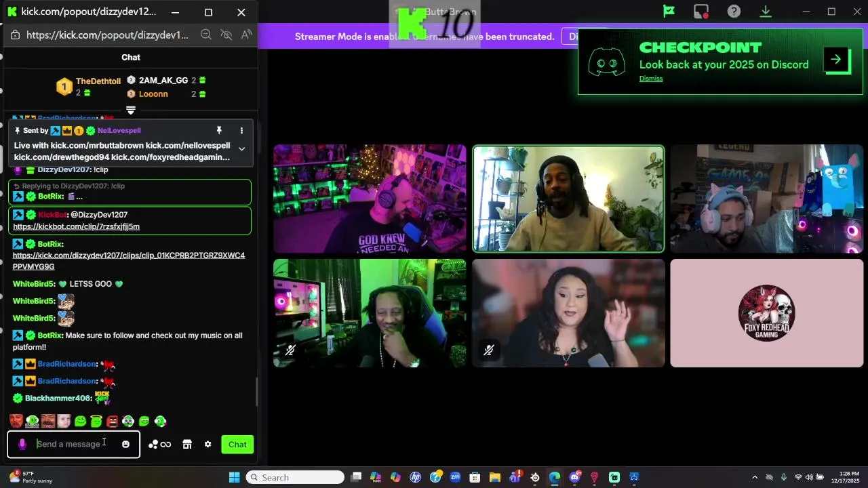Click the purple microphone icon in message box
The height and width of the screenshot is (488, 868).
click(22, 445)
